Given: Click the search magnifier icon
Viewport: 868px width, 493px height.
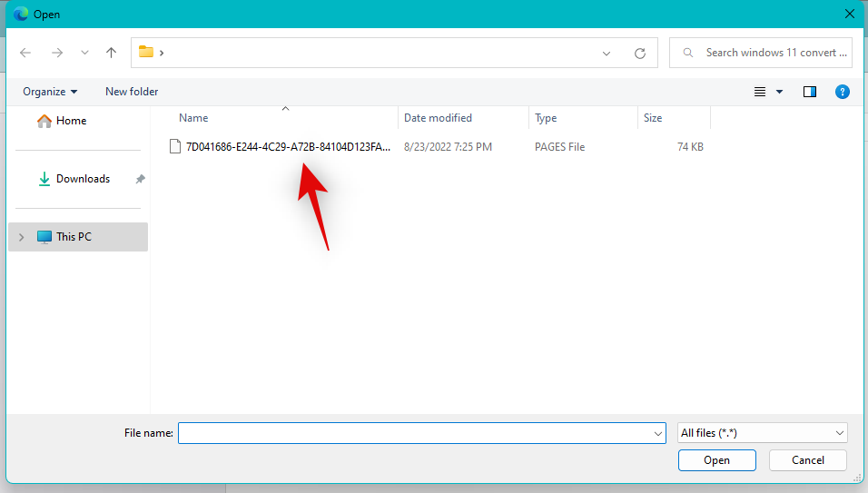Looking at the screenshot, I should [x=688, y=53].
